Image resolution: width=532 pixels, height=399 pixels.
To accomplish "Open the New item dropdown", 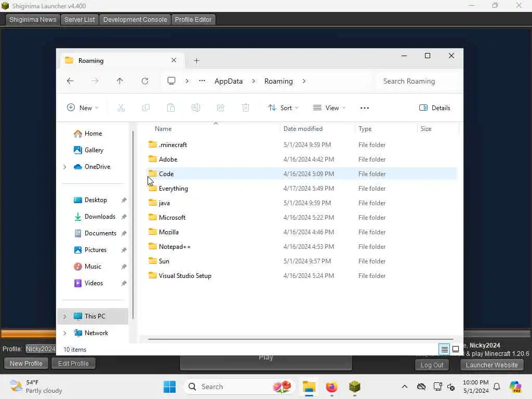I will point(83,108).
